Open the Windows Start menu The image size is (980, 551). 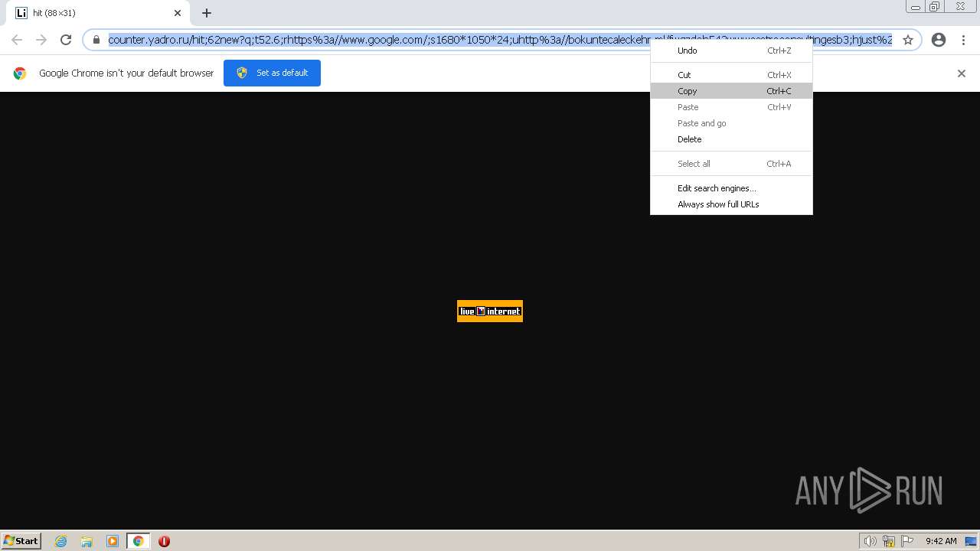coord(21,540)
